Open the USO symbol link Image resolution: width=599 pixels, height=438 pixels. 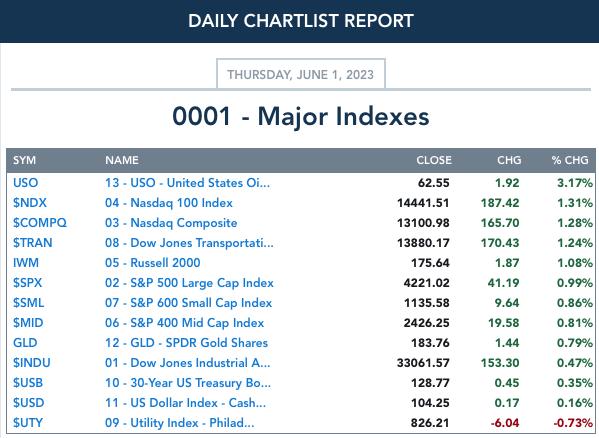pyautogui.click(x=26, y=183)
